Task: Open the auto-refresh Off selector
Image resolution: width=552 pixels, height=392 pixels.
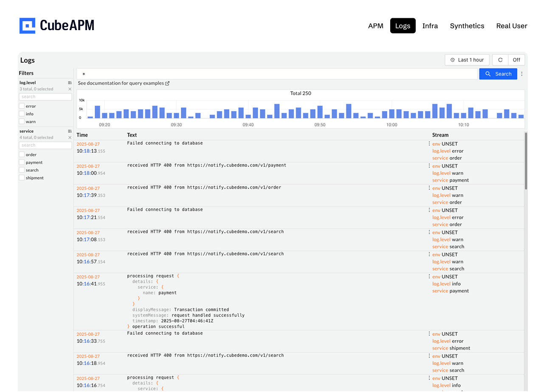Action: [x=516, y=59]
